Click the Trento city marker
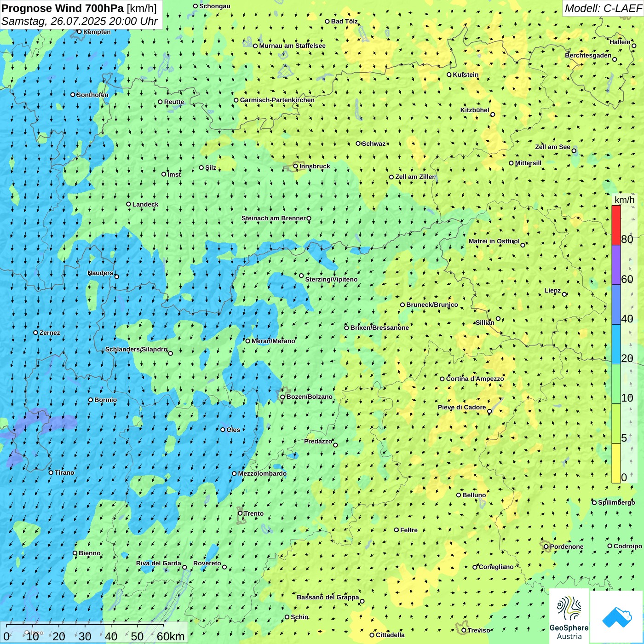Image resolution: width=644 pixels, height=644 pixels. 240,513
